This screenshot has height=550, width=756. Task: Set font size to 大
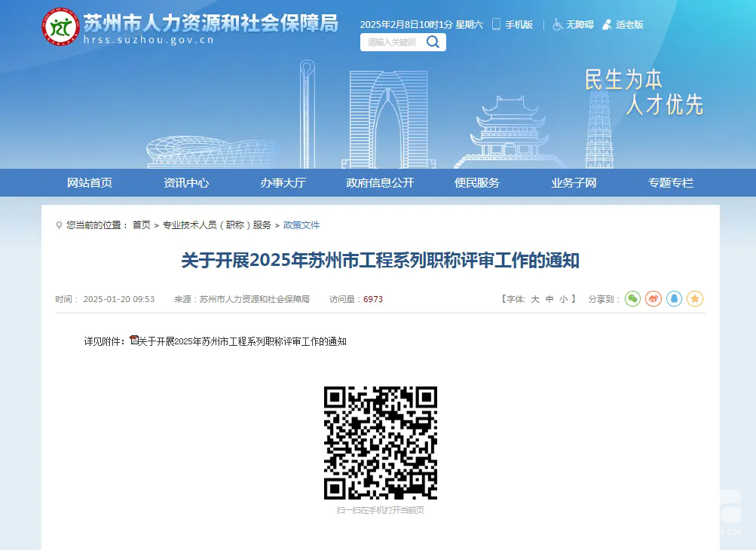tap(534, 299)
